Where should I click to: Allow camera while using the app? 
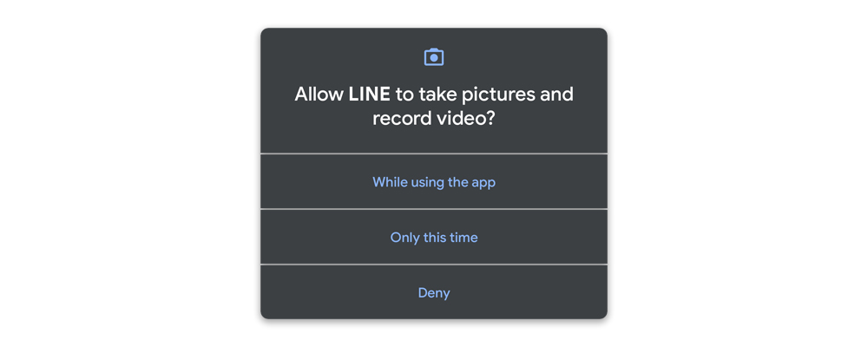click(434, 181)
